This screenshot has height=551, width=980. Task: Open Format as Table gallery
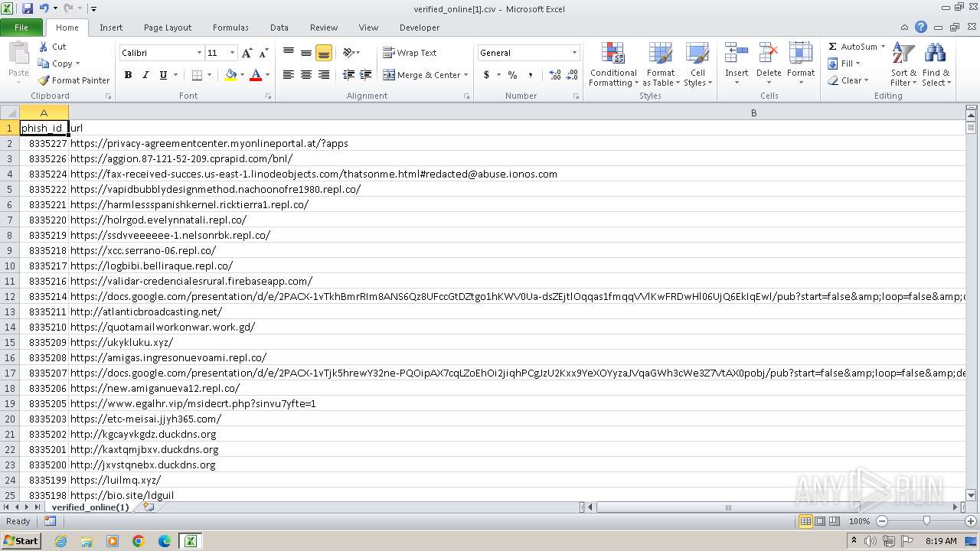(660, 64)
